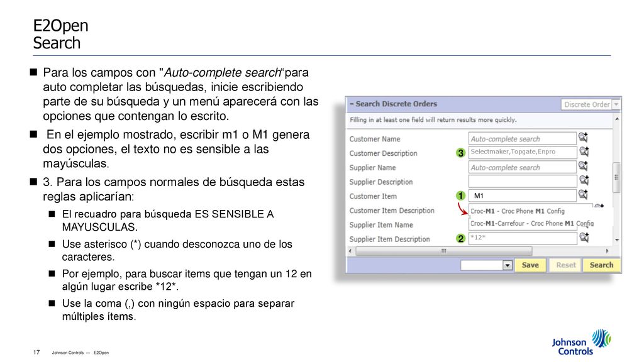
Task: Click the Customer Item field containing M1
Action: (x=523, y=195)
